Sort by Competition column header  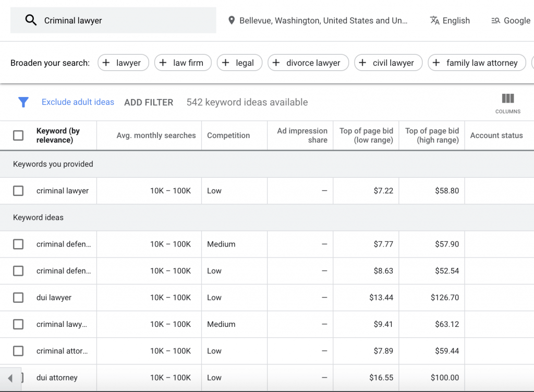tap(228, 136)
